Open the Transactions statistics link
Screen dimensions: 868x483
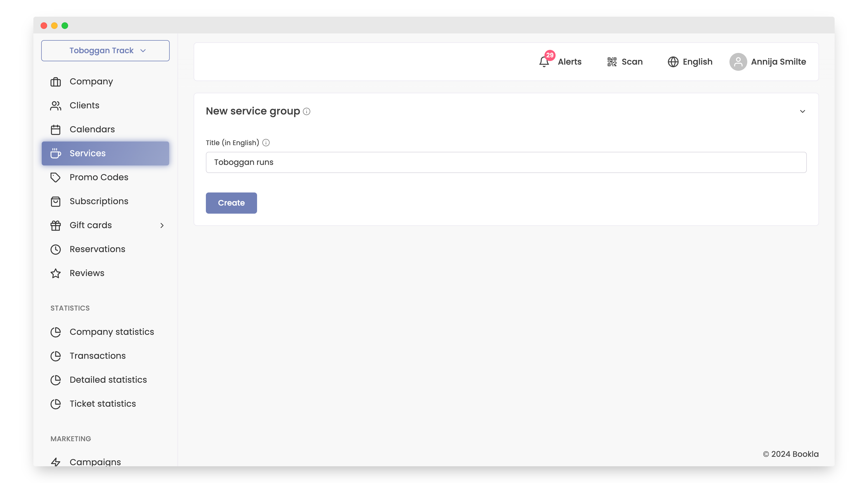[97, 356]
